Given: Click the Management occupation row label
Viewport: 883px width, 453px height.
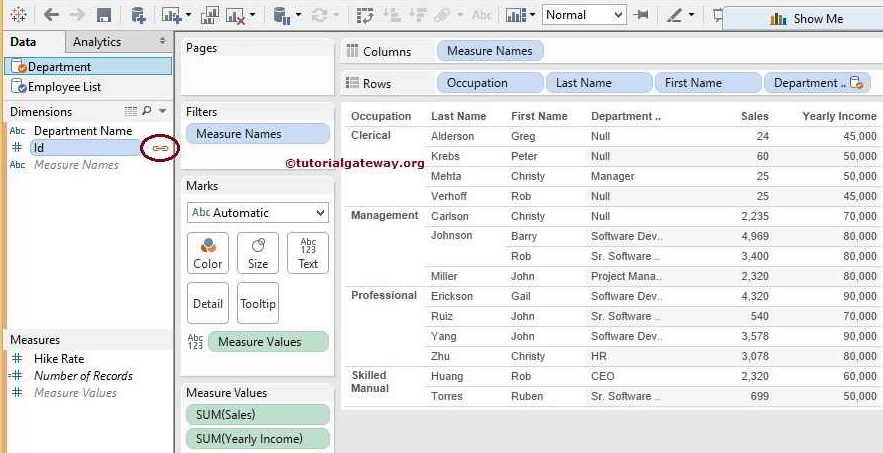Looking at the screenshot, I should pos(385,215).
